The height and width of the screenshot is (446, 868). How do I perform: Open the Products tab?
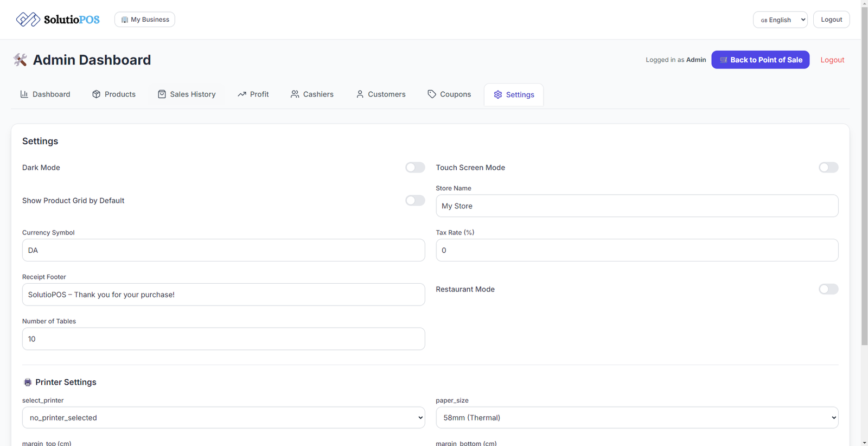tap(114, 94)
